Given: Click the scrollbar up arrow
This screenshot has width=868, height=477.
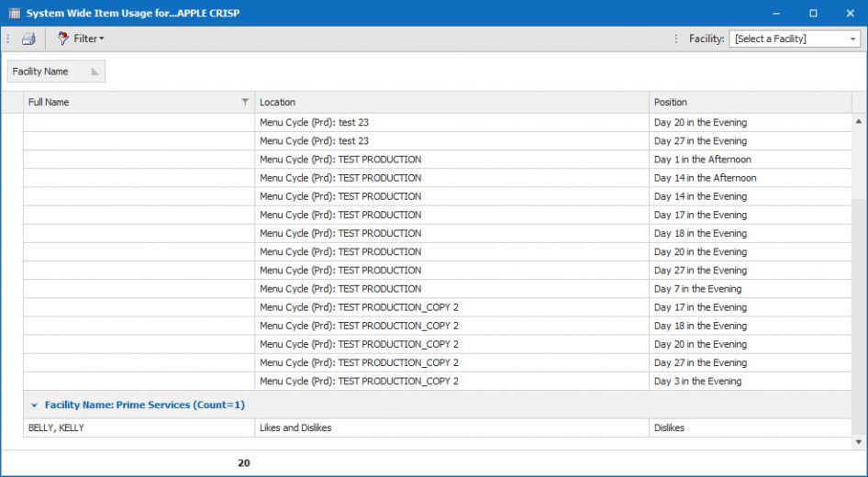Looking at the screenshot, I should [x=859, y=121].
